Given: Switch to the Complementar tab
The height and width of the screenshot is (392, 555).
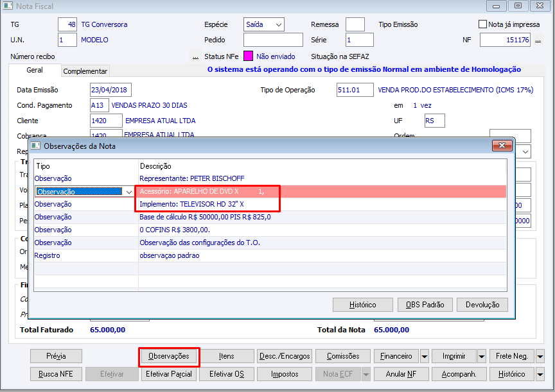Looking at the screenshot, I should click(85, 71).
